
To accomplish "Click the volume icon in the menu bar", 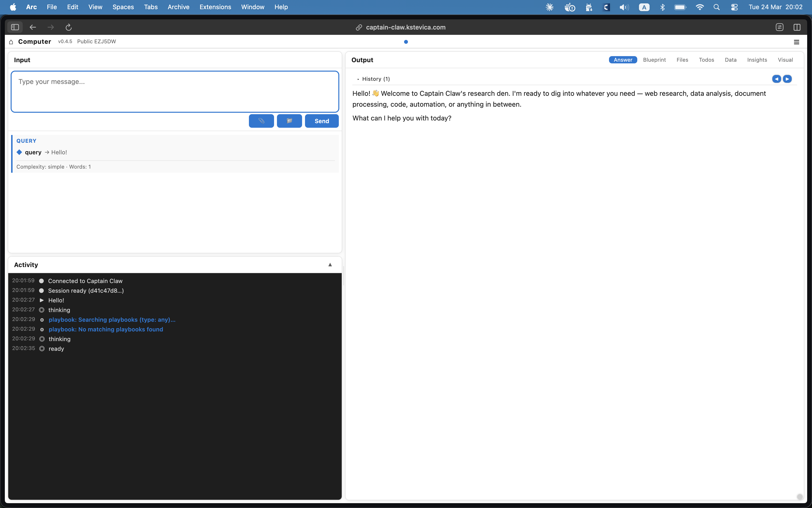I will [624, 7].
